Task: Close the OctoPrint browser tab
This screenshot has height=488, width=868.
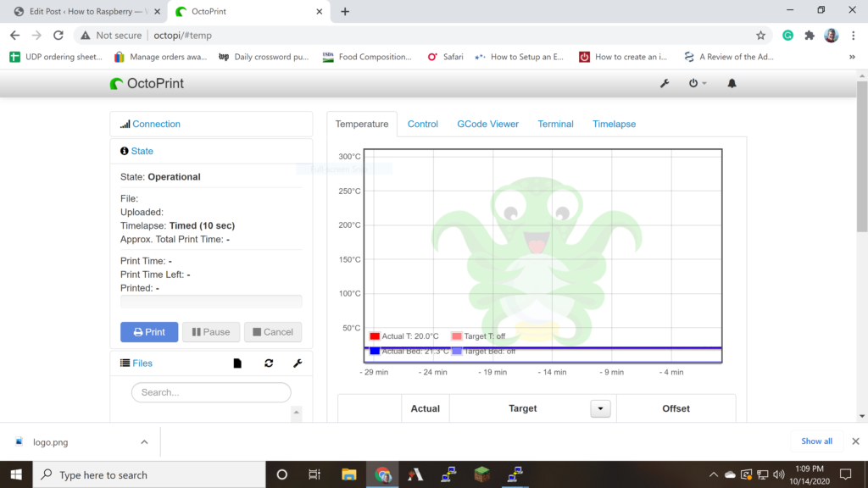Action: point(319,12)
